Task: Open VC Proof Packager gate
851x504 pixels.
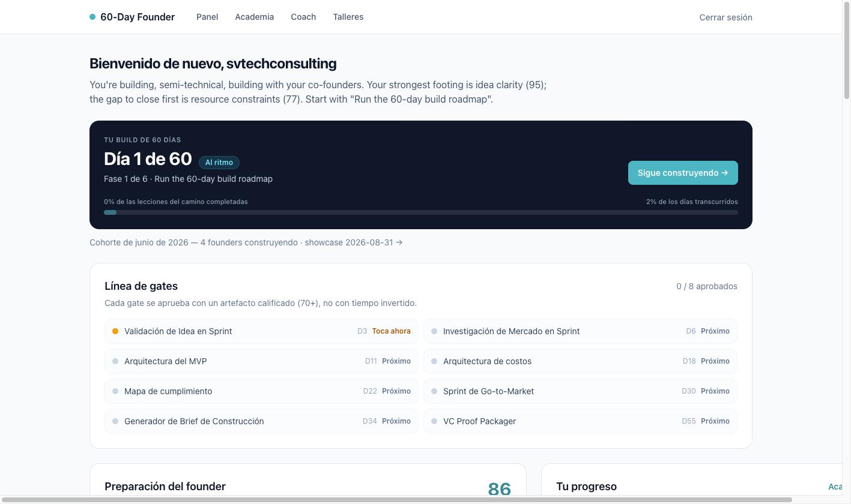Action: 580,421
